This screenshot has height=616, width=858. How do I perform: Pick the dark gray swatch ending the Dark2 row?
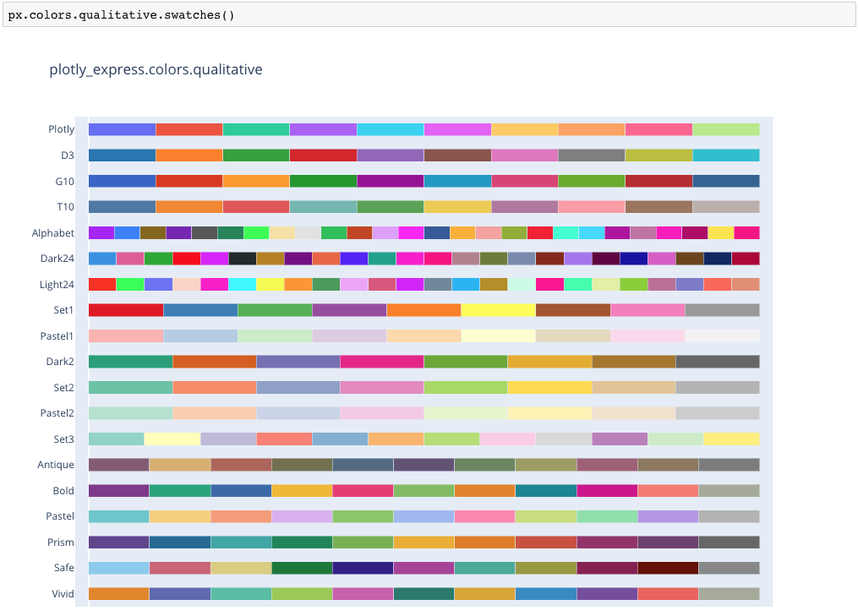point(718,362)
